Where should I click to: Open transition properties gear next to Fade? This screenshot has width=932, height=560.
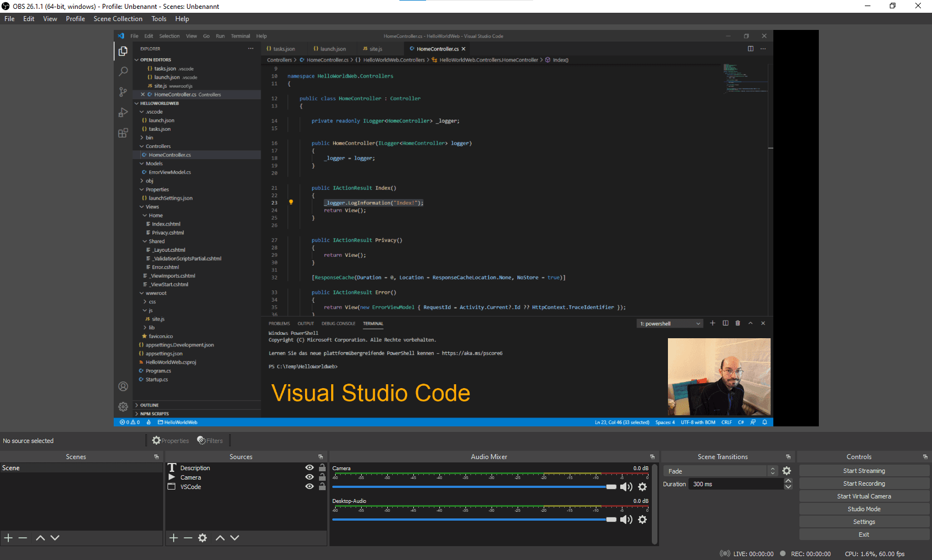point(787,471)
